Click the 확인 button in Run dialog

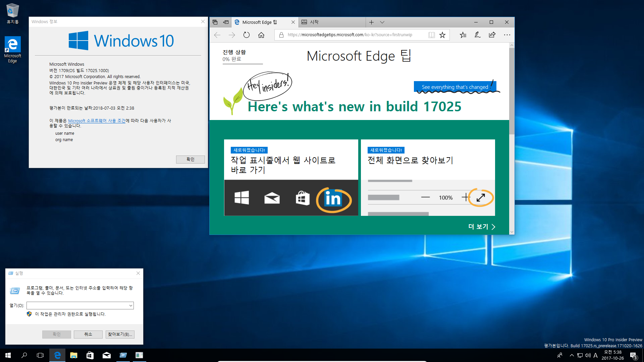pyautogui.click(x=56, y=334)
